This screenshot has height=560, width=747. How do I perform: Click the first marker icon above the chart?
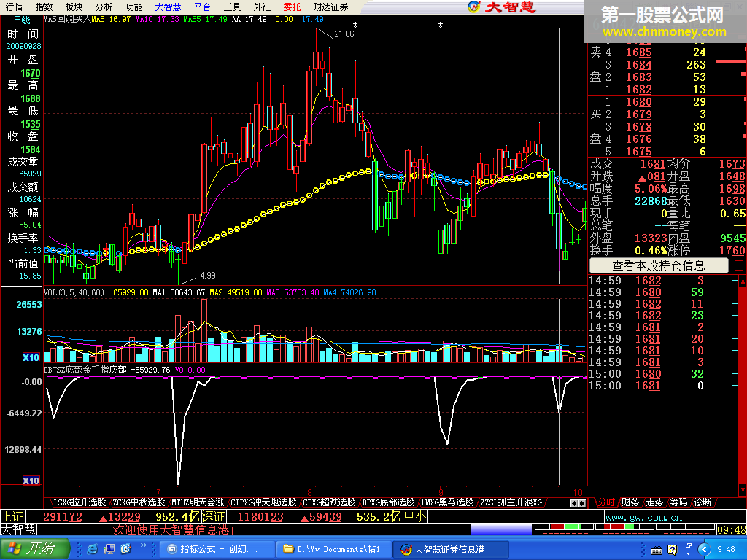[355, 24]
